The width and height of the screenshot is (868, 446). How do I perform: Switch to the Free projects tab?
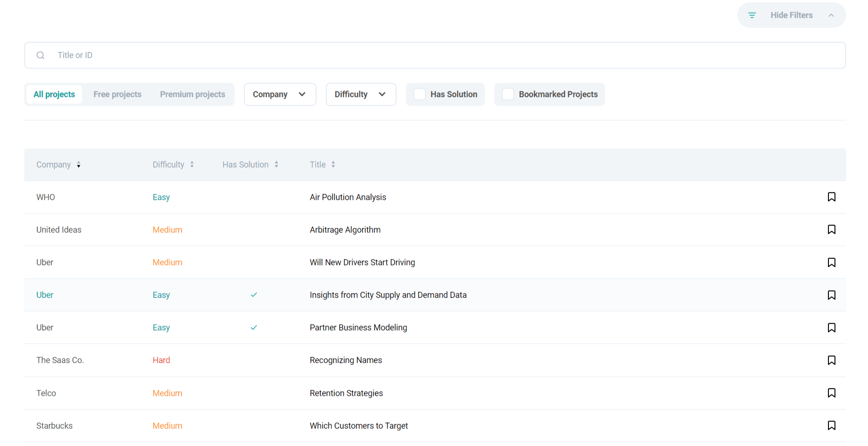117,94
